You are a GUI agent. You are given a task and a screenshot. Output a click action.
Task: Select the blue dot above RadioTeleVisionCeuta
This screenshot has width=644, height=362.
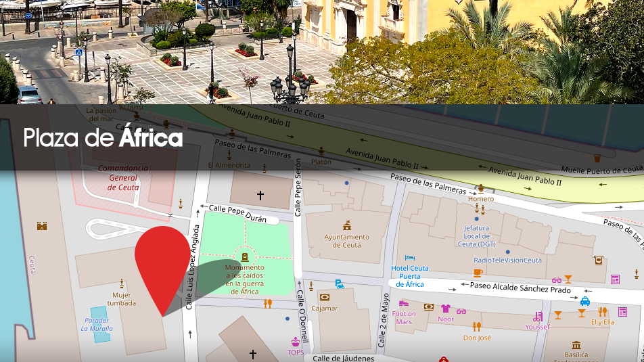click(507, 252)
